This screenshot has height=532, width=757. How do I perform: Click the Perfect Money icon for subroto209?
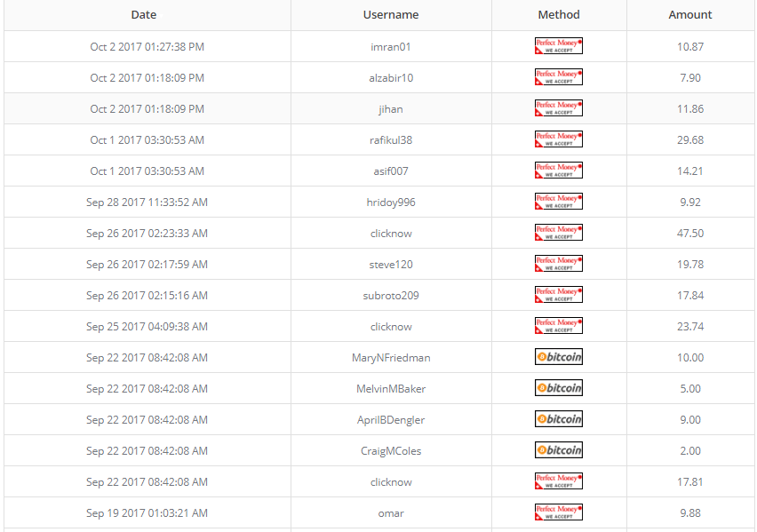(x=559, y=295)
